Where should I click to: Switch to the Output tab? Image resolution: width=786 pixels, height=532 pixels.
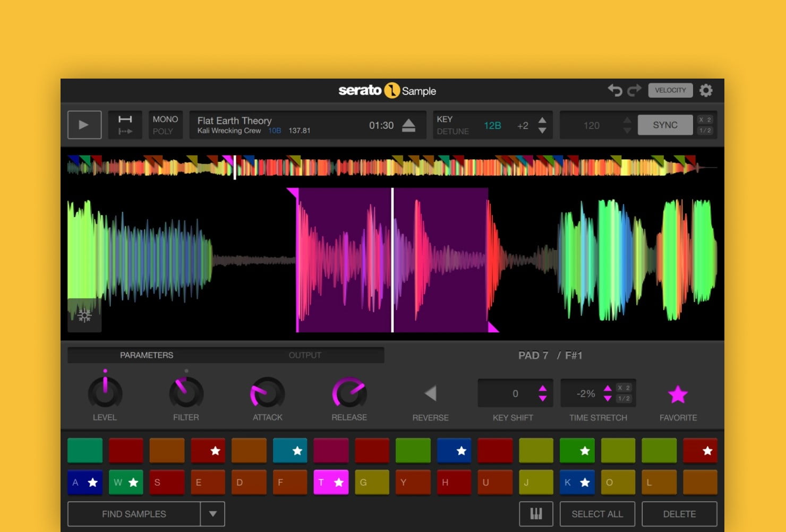305,355
